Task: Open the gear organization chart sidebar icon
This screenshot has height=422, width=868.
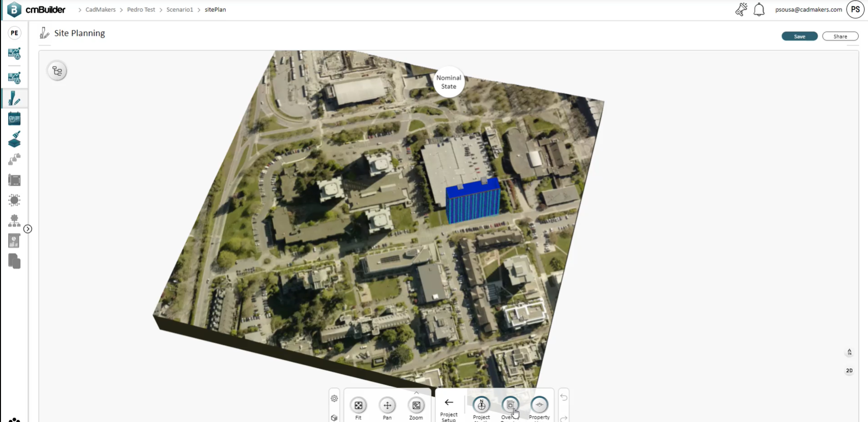Action: (x=14, y=221)
